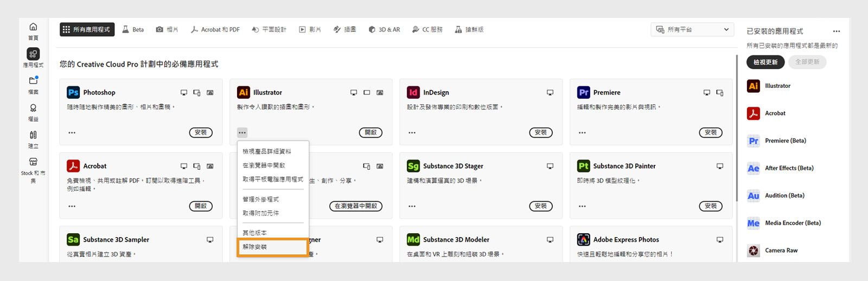Click Acrobat 開啟 open button

tap(201, 206)
